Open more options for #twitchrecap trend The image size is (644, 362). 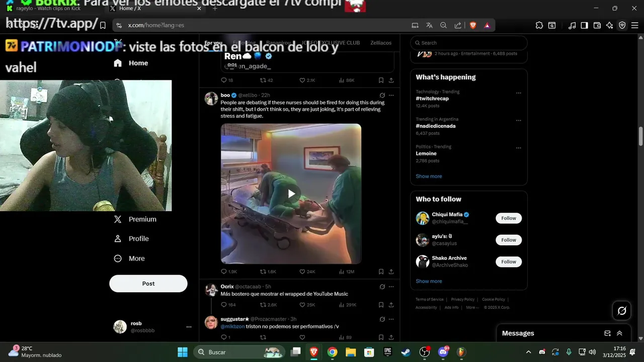[x=519, y=93]
